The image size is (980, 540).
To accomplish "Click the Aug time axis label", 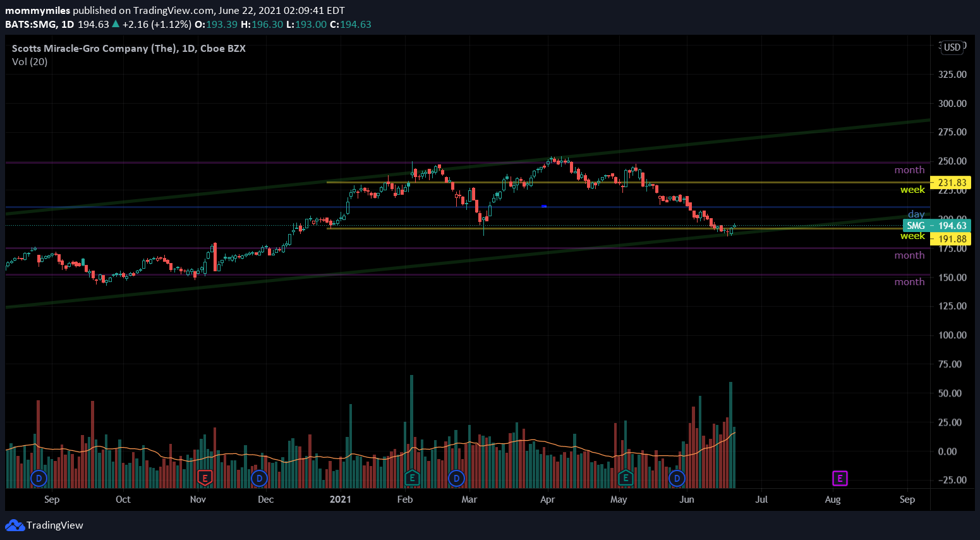I will (833, 499).
